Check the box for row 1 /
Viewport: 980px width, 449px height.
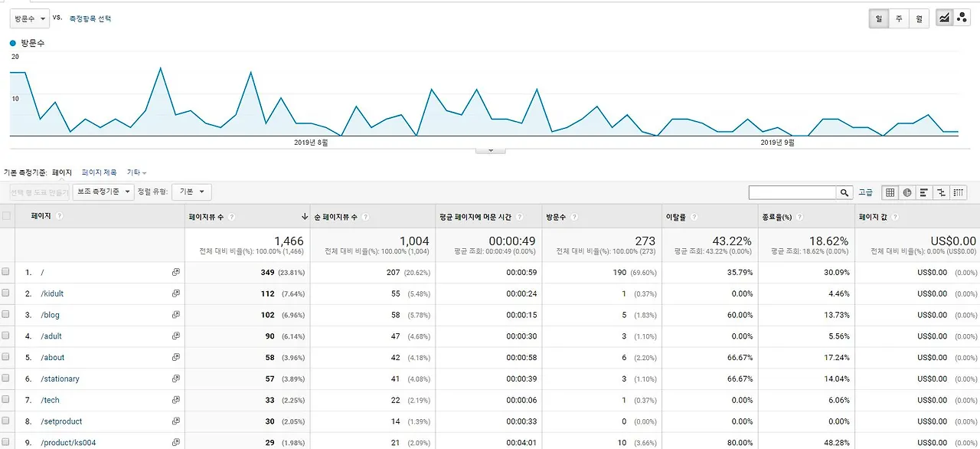pyautogui.click(x=7, y=272)
